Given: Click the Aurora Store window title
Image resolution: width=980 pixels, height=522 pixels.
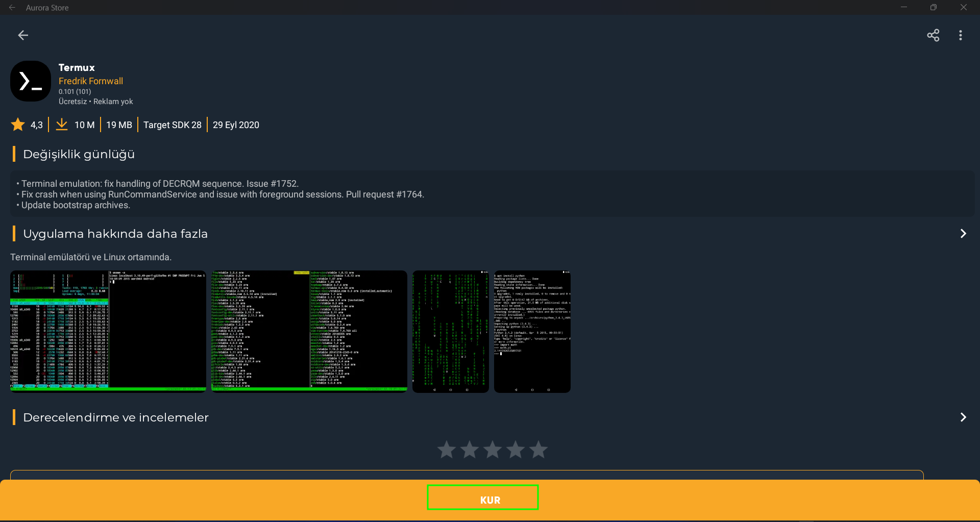Looking at the screenshot, I should pos(47,8).
